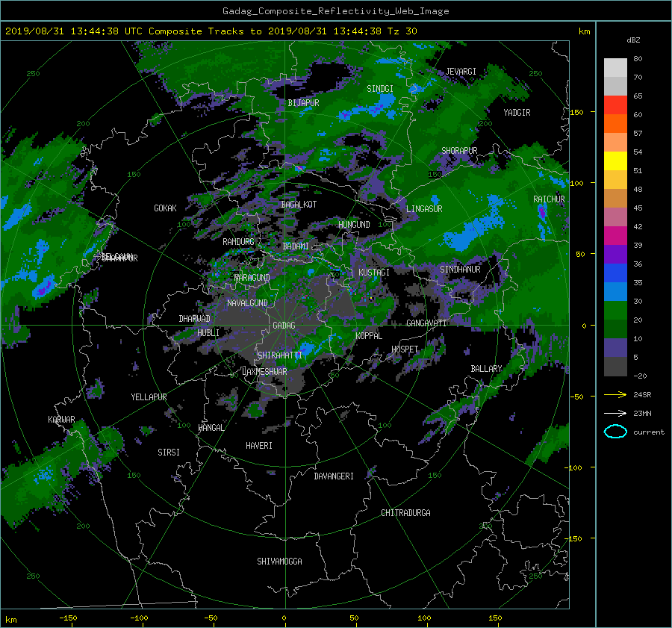Click the red 60 dBZ color swatch
This screenshot has height=628, width=672.
615,105
